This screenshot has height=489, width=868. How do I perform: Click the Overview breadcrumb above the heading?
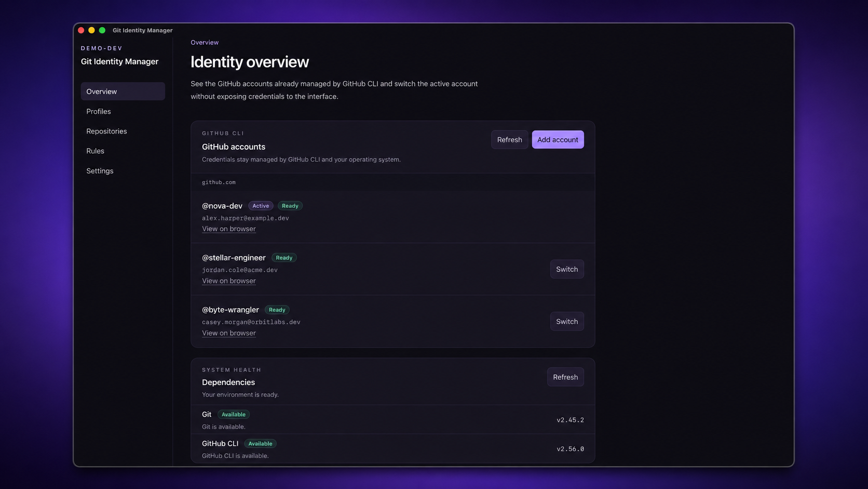pos(205,43)
